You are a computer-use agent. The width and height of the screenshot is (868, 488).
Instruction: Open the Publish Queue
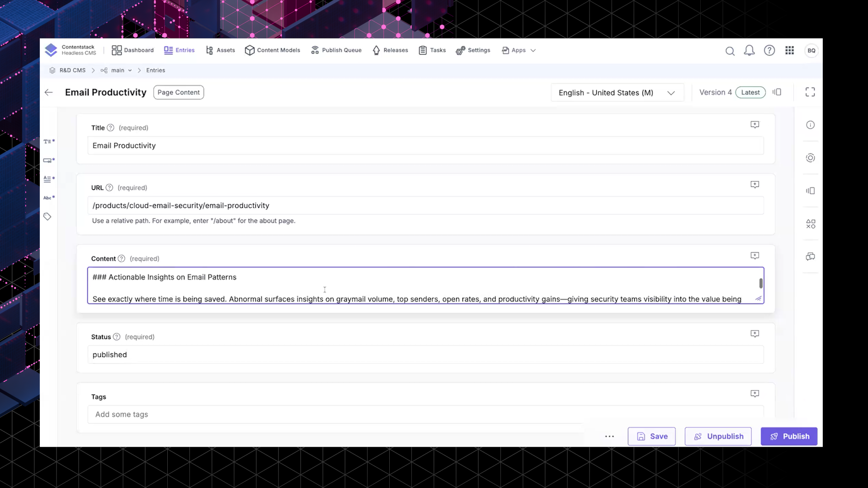point(336,50)
